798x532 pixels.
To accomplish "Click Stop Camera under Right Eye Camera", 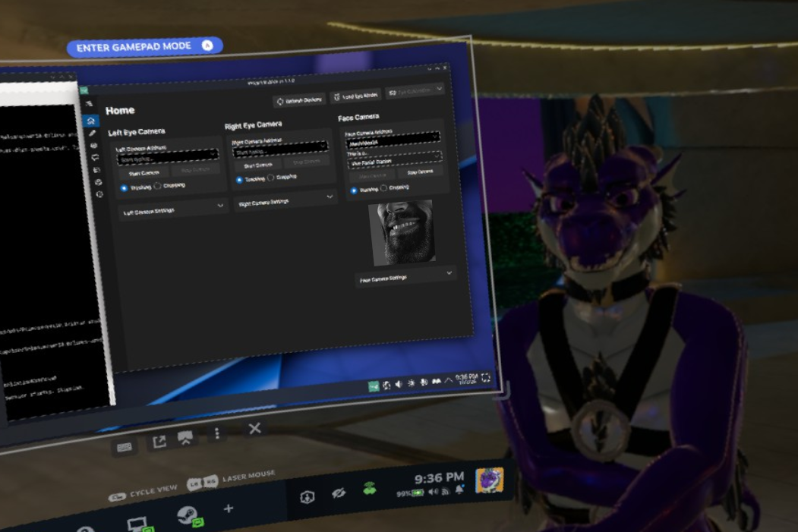I will point(307,162).
